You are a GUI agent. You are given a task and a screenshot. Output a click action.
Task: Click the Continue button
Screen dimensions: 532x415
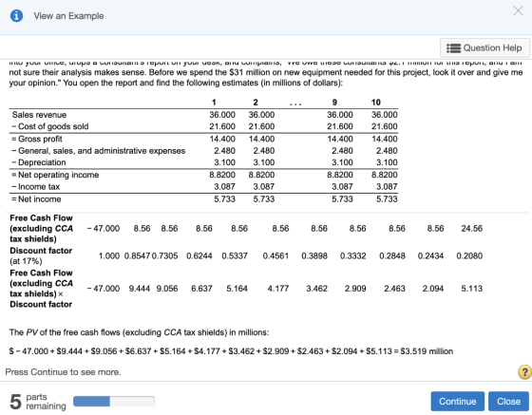[x=457, y=401]
